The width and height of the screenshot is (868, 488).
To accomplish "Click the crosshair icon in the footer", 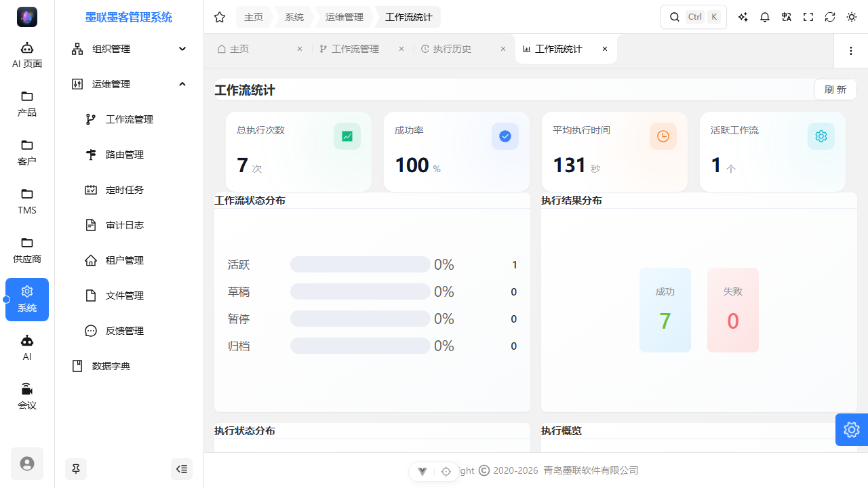I will point(446,472).
